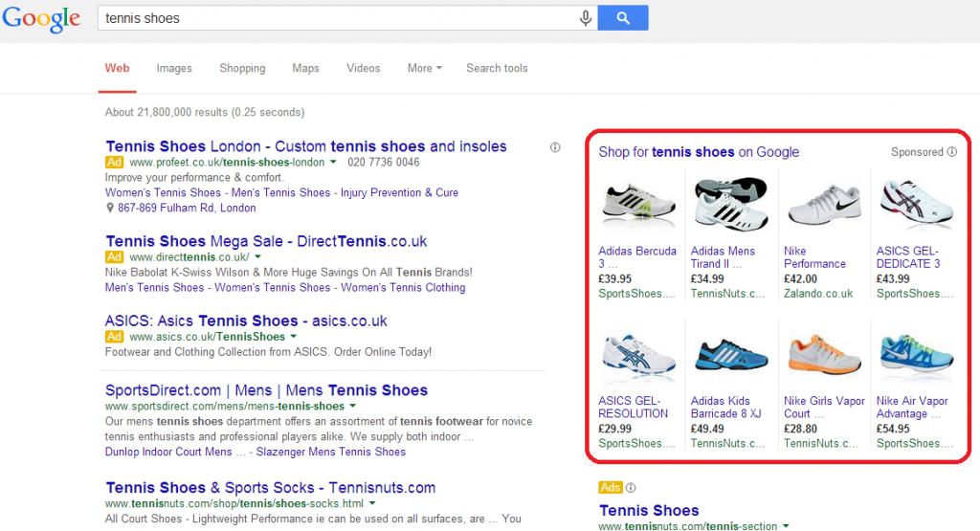Expand the More dropdown menu

424,68
